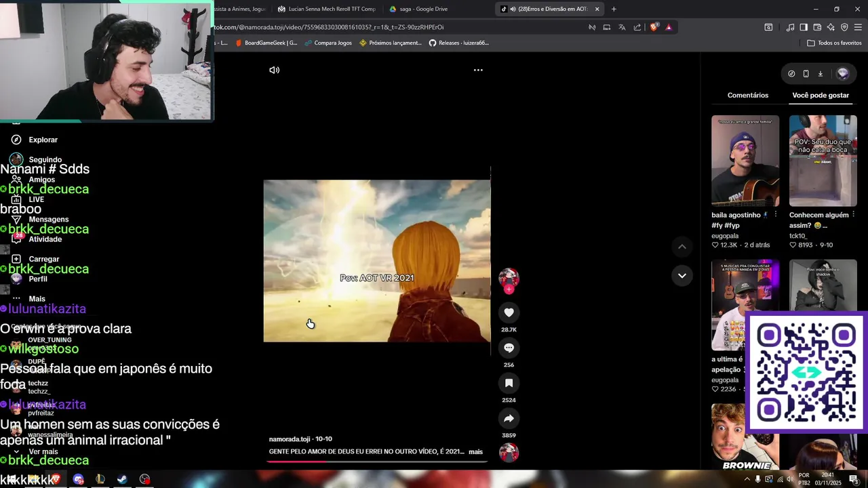Open Perfil in the TikTok sidebar
The image size is (868, 488).
pos(29,279)
